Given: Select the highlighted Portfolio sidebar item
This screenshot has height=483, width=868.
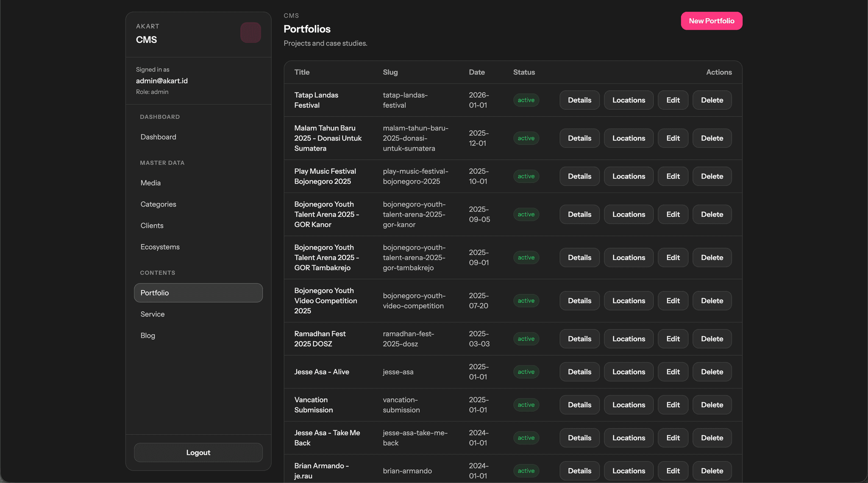Looking at the screenshot, I should pyautogui.click(x=198, y=293).
